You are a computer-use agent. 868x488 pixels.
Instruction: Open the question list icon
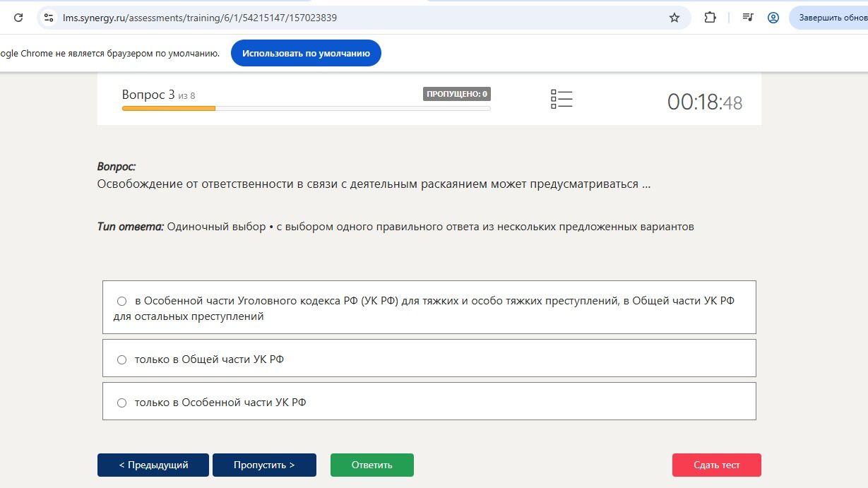pos(561,99)
